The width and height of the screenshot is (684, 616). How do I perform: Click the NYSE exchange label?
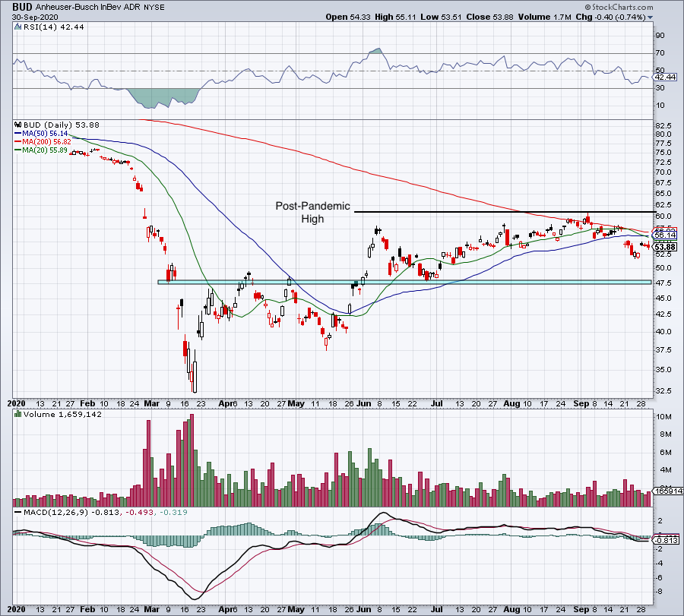(x=154, y=8)
